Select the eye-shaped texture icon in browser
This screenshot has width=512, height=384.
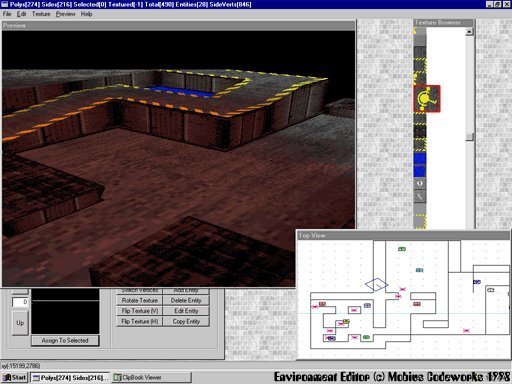click(420, 183)
